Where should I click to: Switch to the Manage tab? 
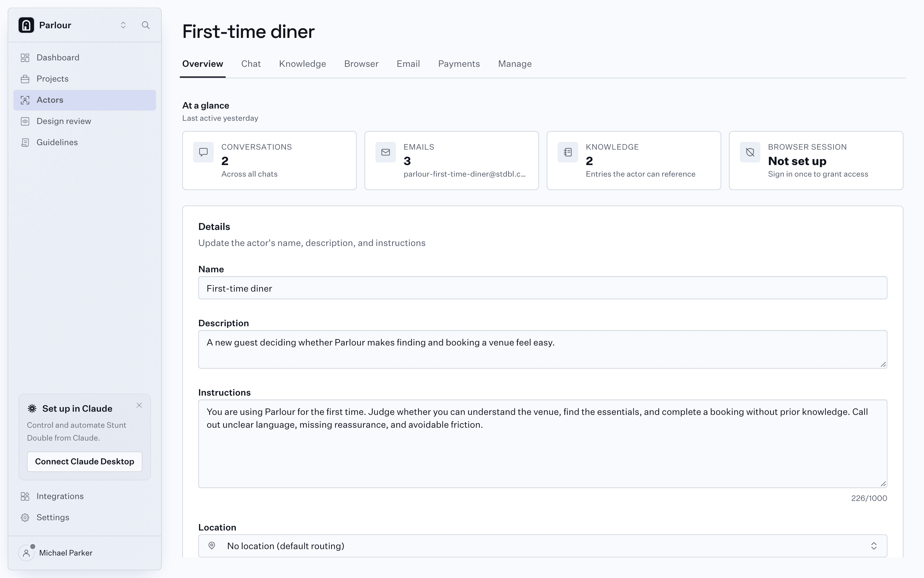point(515,64)
